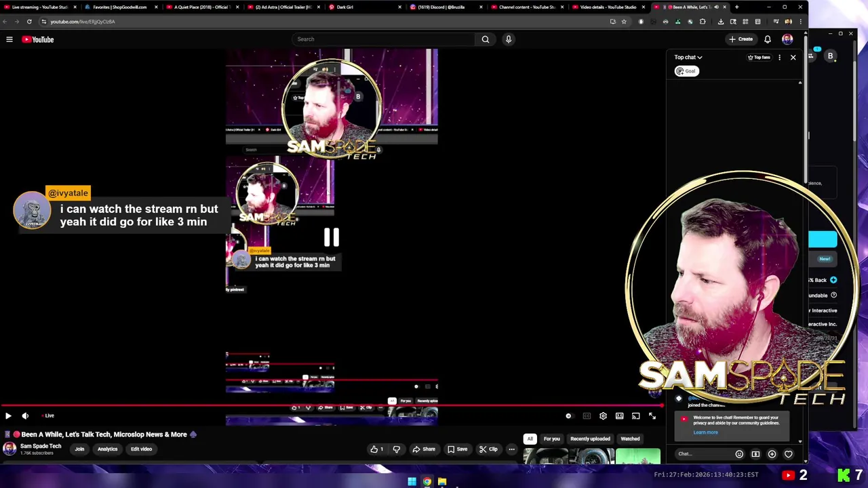Viewport: 868px width, 488px height.
Task: Dislike the video
Action: (x=397, y=449)
